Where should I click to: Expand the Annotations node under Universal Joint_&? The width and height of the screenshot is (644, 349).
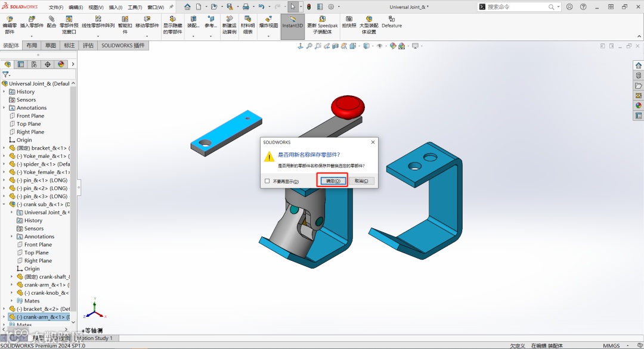[4, 108]
